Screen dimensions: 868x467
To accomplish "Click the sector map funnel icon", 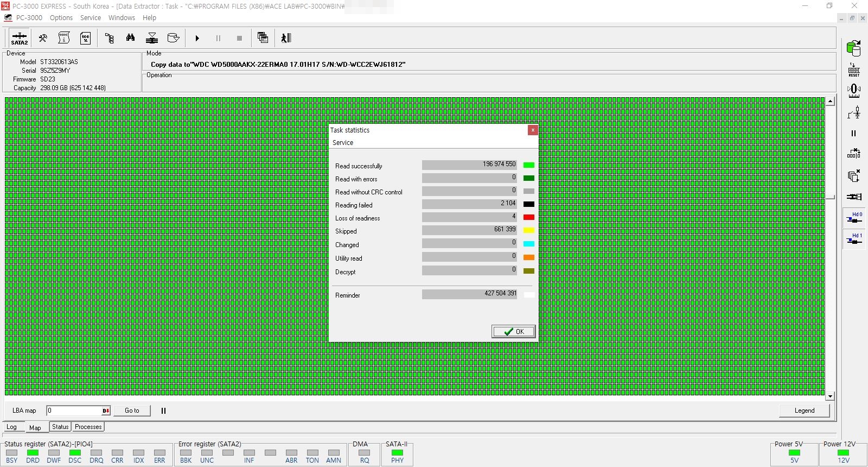I will pyautogui.click(x=152, y=38).
